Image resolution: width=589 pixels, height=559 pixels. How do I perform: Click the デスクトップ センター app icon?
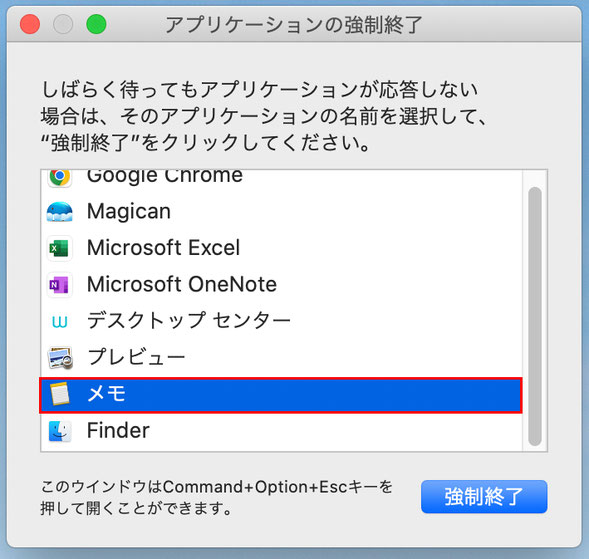60,322
